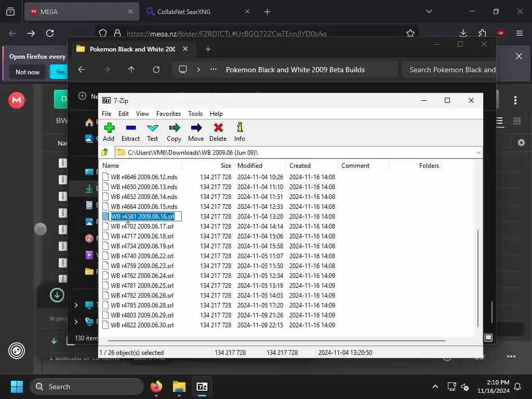Expand the Explorer breadcrumb chevron
The width and height of the screenshot is (532, 399).
point(198,70)
